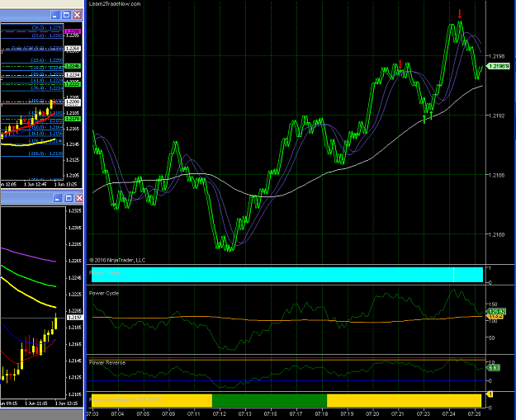Open the Learn2TradeNow.com label
This screenshot has width=516, height=420.
click(x=115, y=4)
